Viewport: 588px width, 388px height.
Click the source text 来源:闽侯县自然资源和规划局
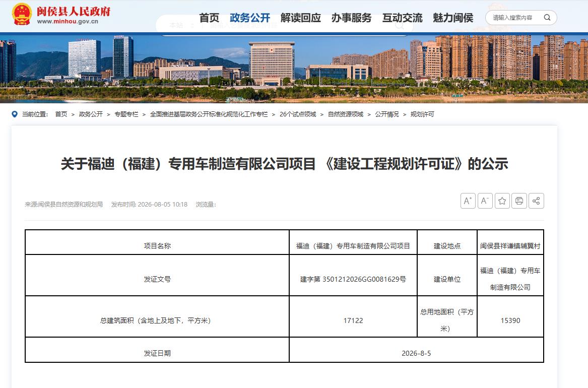pyautogui.click(x=64, y=204)
